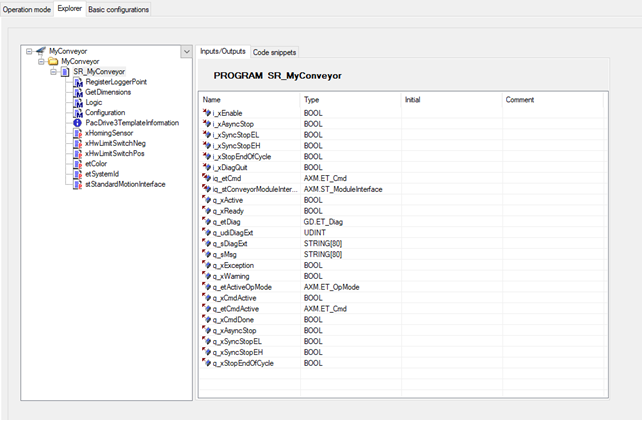
Task: Click the q_xActive output variable icon
Action: [x=207, y=199]
